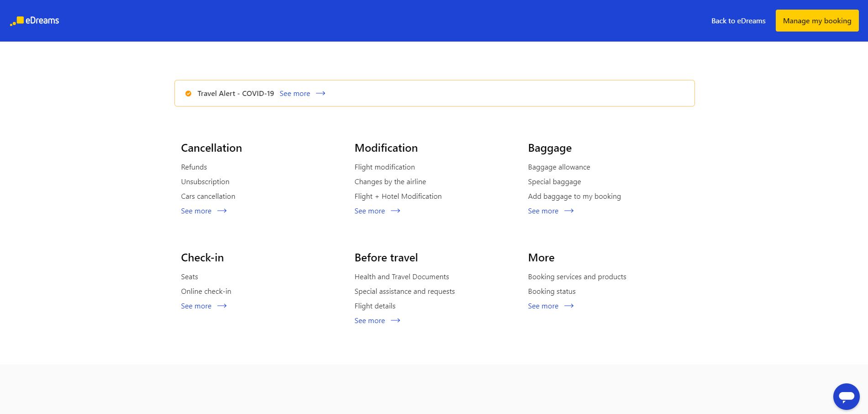
Task: Go Back to eDreams in header
Action: (738, 21)
